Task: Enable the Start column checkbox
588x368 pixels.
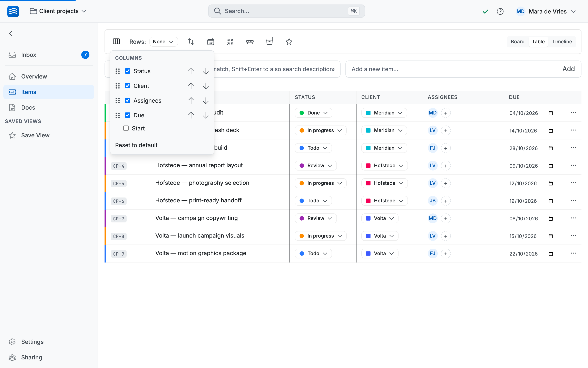Action: 126,128
